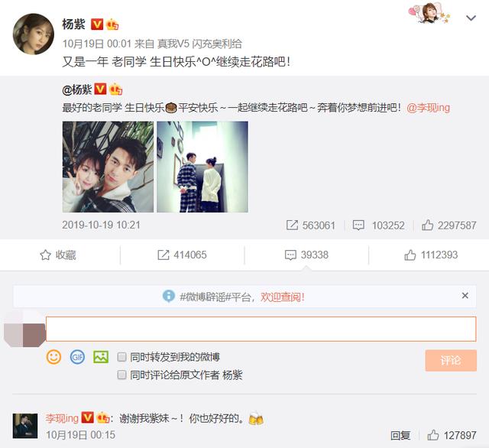
Task: Add the post to 收藏 favorites
Action: click(x=58, y=255)
